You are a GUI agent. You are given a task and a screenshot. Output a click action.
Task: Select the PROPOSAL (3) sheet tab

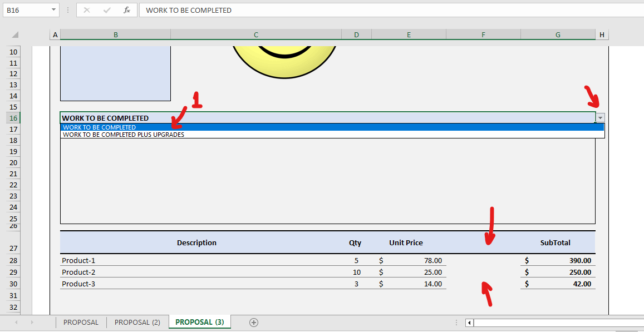pos(200,322)
